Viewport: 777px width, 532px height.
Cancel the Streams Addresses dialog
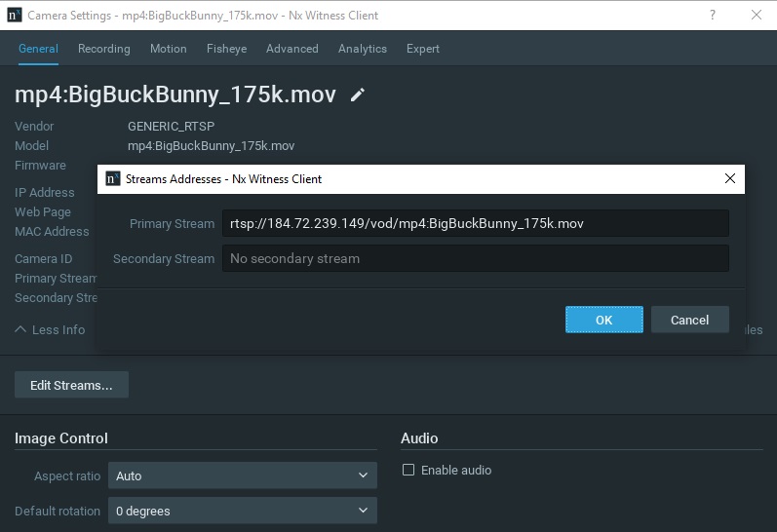[690, 320]
